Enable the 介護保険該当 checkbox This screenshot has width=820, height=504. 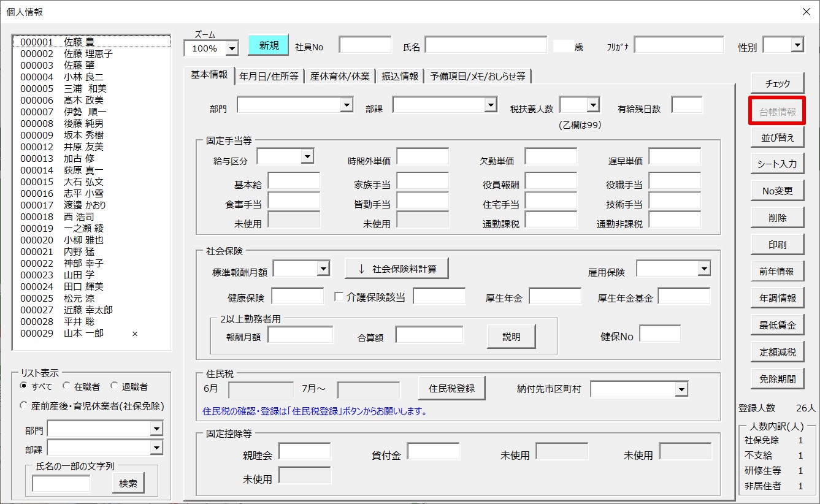[x=339, y=297]
